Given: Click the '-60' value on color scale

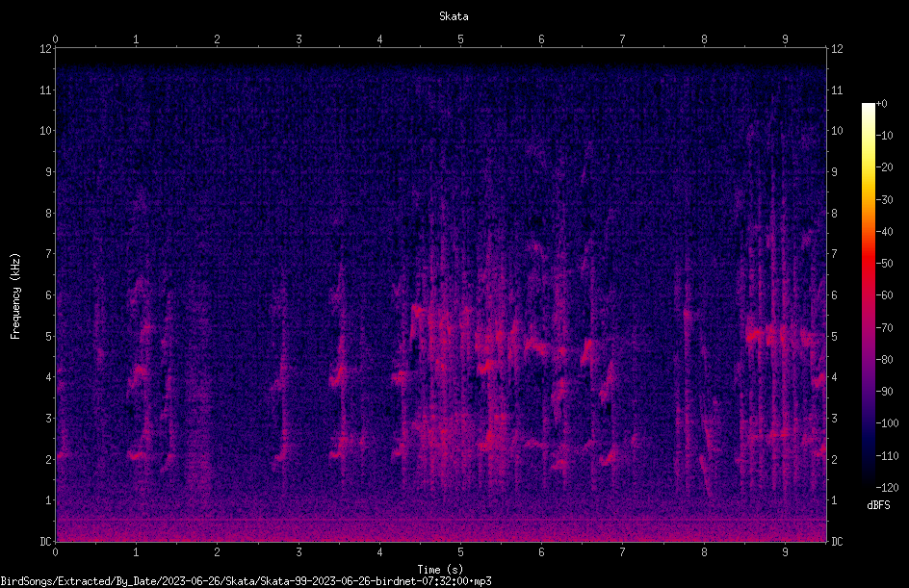Looking at the screenshot, I should (885, 295).
